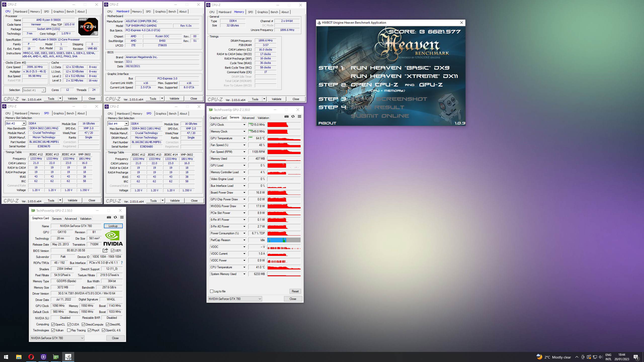644x362 pixels.
Task: Click the GPU Clock red sensor graph
Action: pos(284,125)
